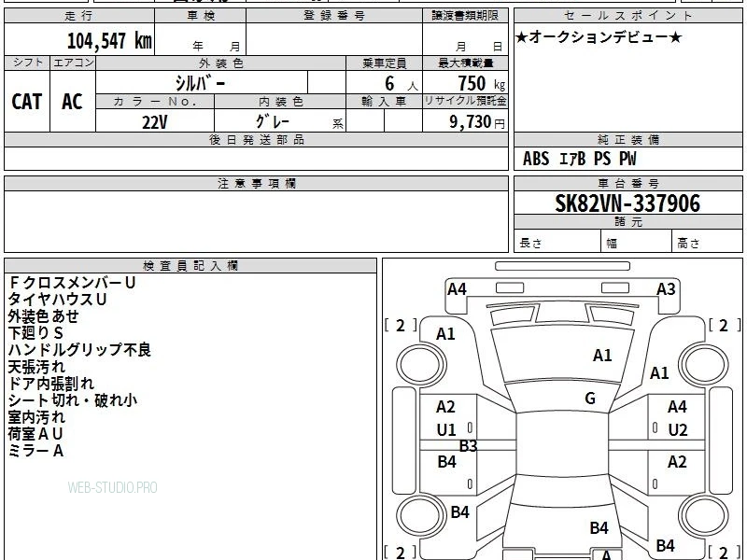Screen dimensions: 747x560
Task: Select inspector note 外装色あせ
Action: (43, 316)
